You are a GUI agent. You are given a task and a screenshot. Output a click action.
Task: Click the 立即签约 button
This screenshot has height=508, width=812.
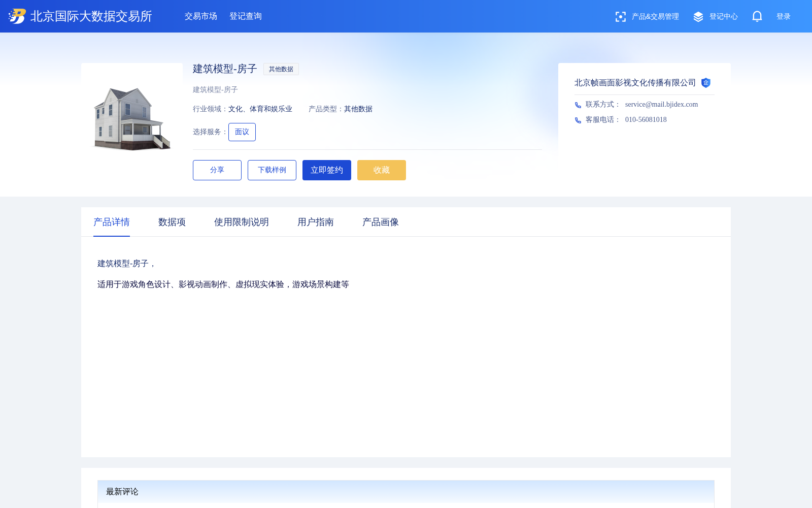327,170
